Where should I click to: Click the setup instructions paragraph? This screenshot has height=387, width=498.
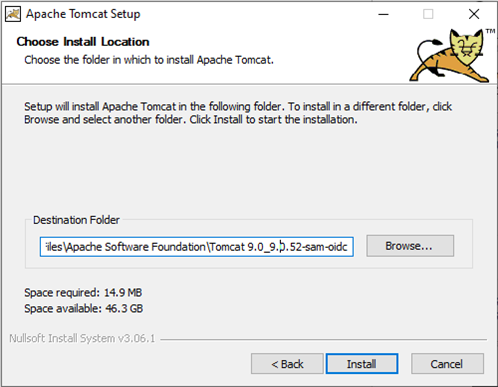238,113
